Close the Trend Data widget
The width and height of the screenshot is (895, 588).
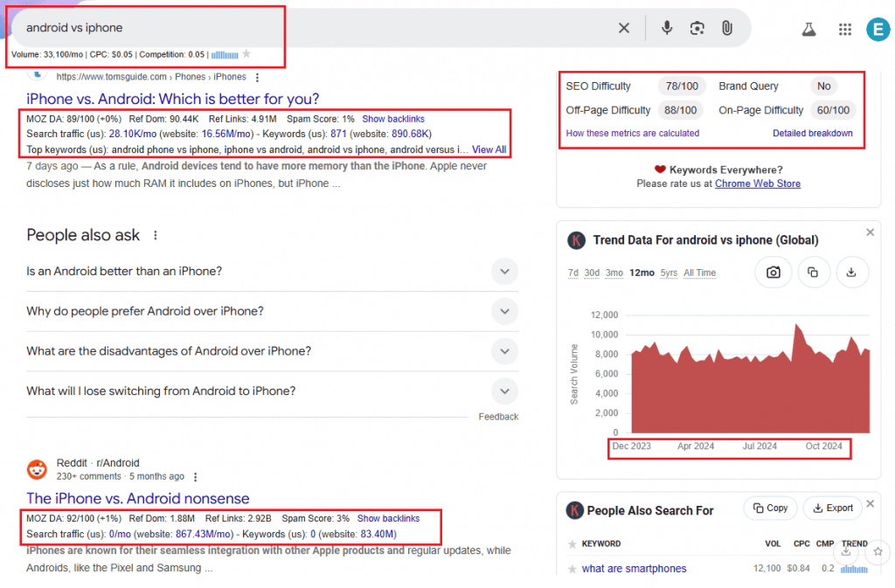pyautogui.click(x=870, y=232)
